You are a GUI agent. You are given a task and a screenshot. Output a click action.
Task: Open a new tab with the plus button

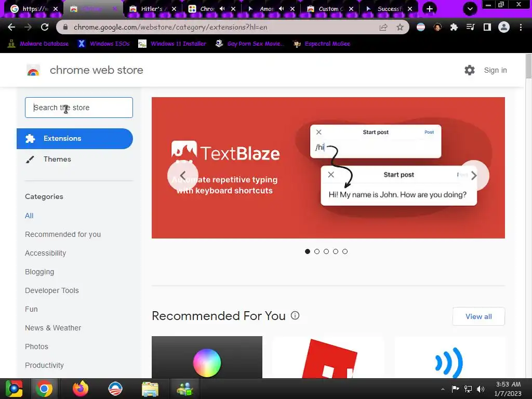[430, 9]
